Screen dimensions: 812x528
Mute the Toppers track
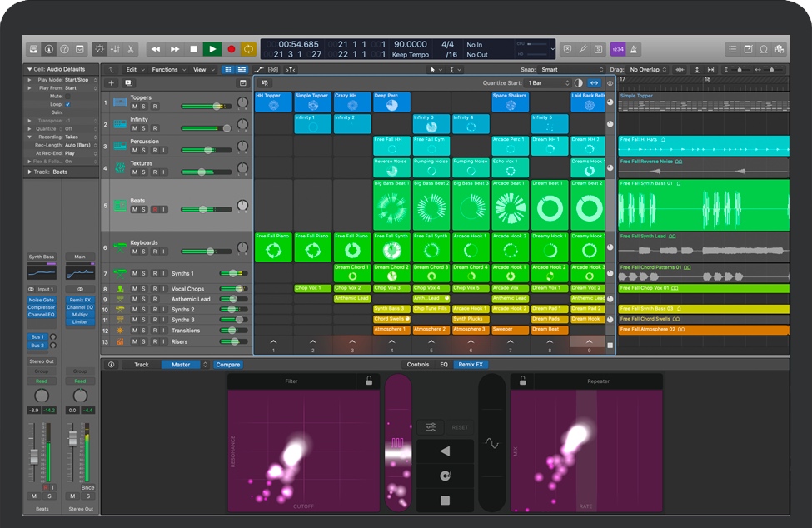134,107
